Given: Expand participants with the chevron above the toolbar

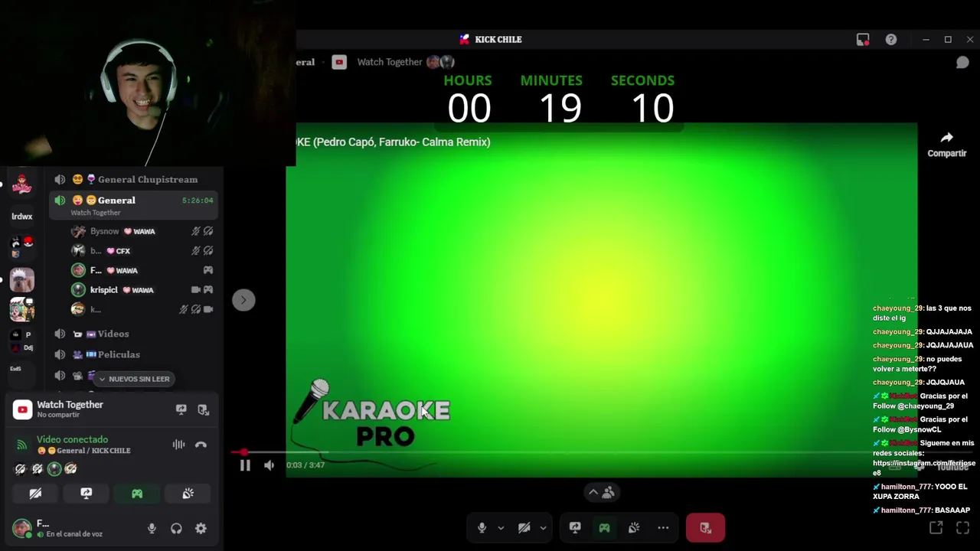Looking at the screenshot, I should (593, 493).
